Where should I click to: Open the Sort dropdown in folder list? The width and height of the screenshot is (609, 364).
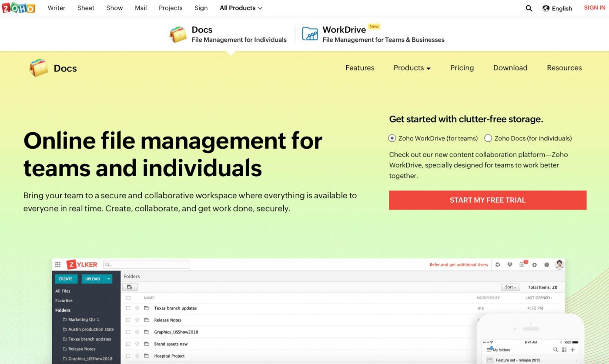(x=511, y=287)
